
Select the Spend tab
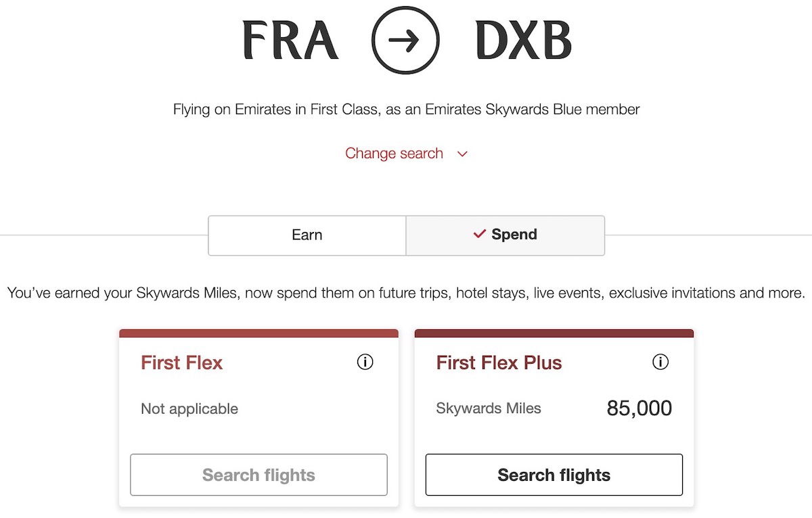tap(505, 235)
